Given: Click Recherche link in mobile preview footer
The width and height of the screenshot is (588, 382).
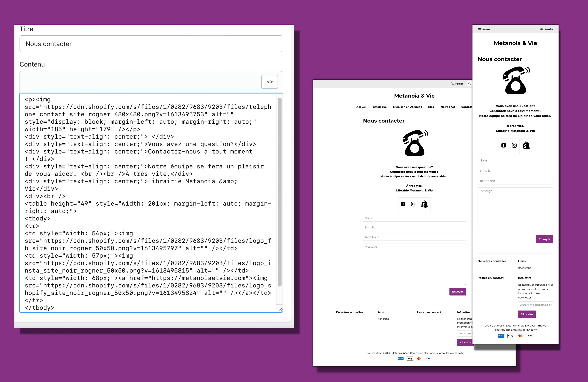Looking at the screenshot, I should coord(524,268).
